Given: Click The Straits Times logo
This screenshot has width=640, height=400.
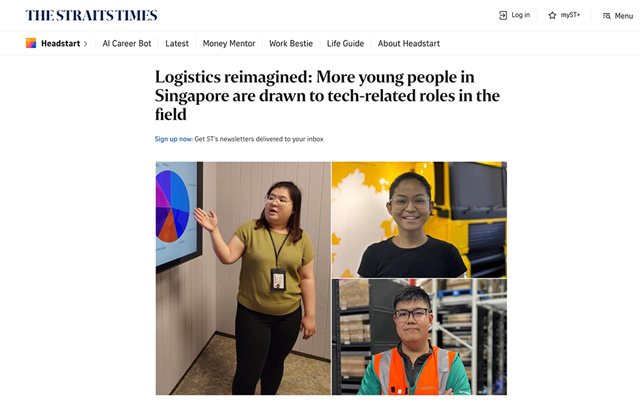Looking at the screenshot, I should (x=91, y=16).
